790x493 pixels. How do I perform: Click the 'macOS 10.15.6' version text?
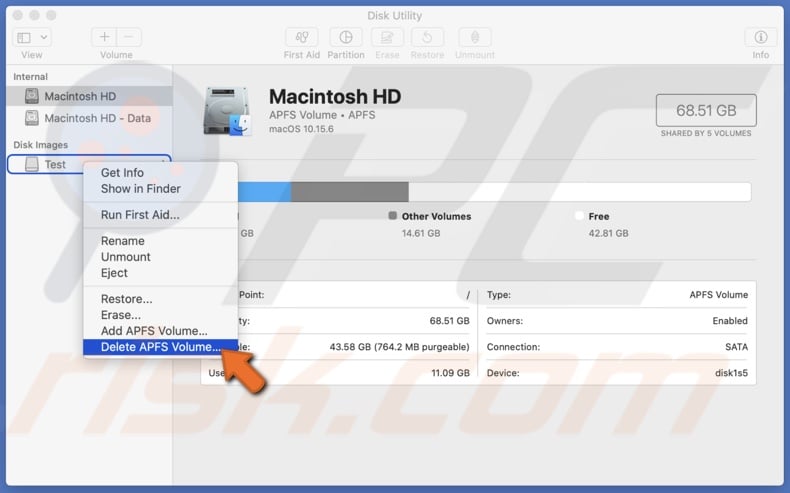click(301, 129)
